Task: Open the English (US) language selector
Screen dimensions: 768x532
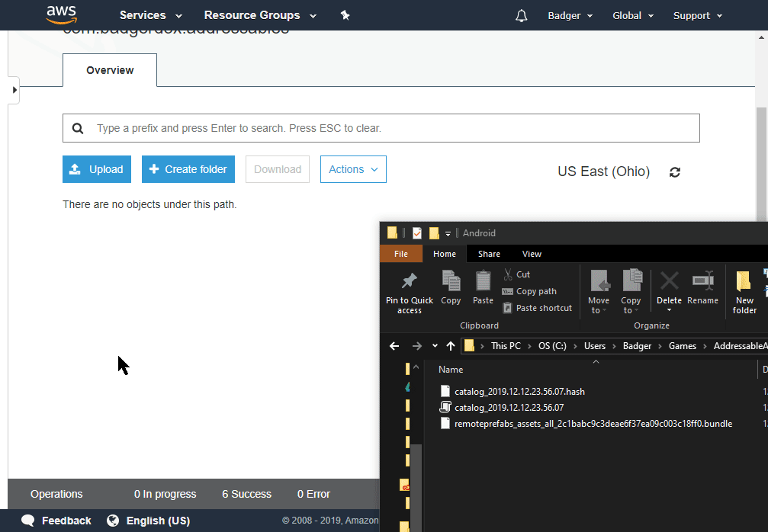Action: (x=158, y=521)
